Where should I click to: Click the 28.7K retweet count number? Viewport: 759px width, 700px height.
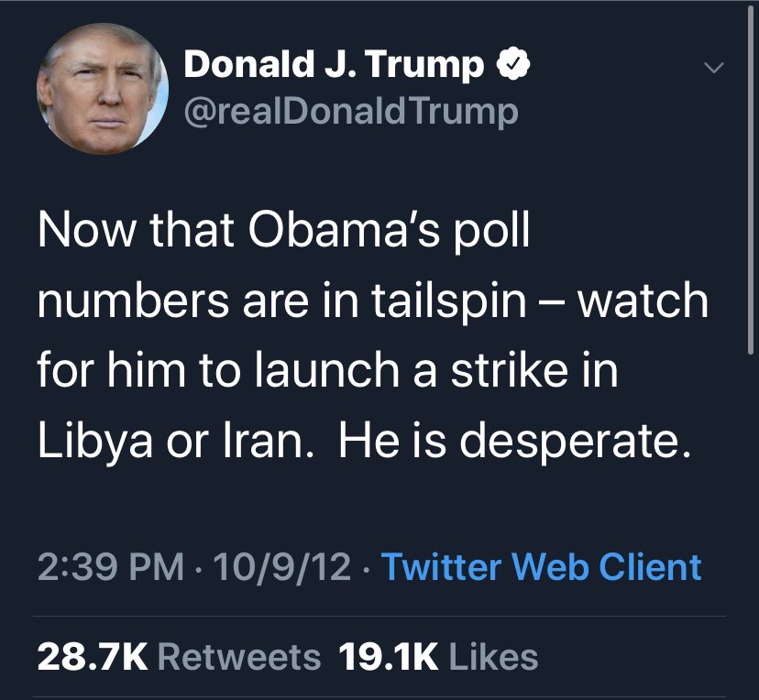coord(90,656)
